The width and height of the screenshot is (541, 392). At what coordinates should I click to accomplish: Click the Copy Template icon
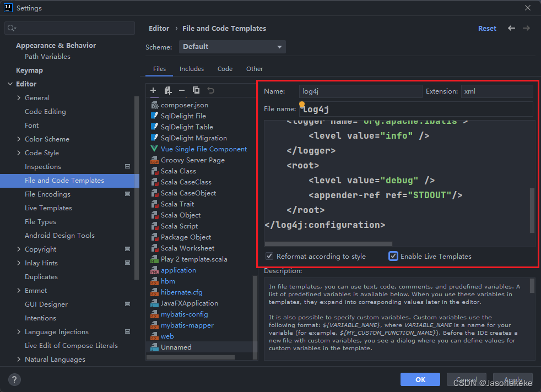point(196,90)
